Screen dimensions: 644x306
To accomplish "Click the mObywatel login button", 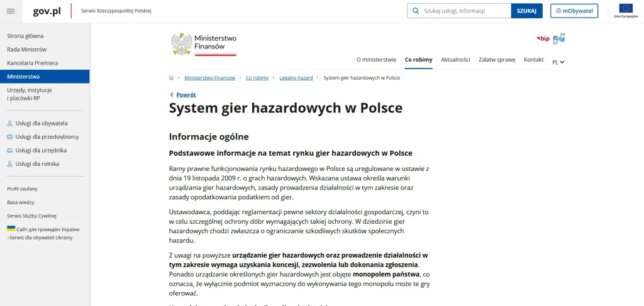I will (x=574, y=11).
